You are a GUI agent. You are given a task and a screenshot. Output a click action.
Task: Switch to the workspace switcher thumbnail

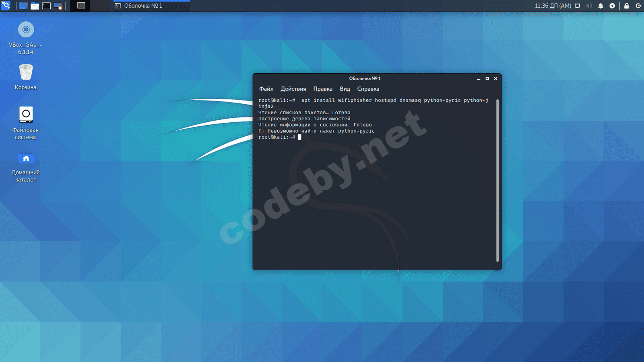(x=81, y=6)
